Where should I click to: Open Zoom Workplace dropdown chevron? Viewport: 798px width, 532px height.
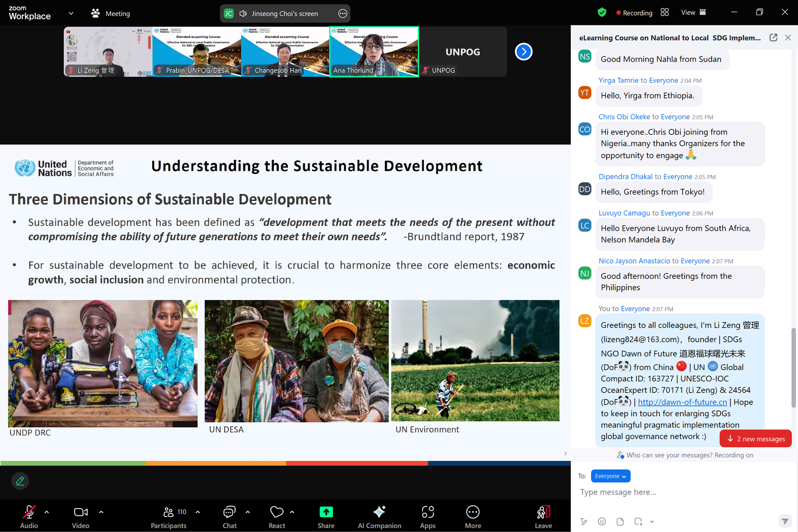[x=71, y=13]
